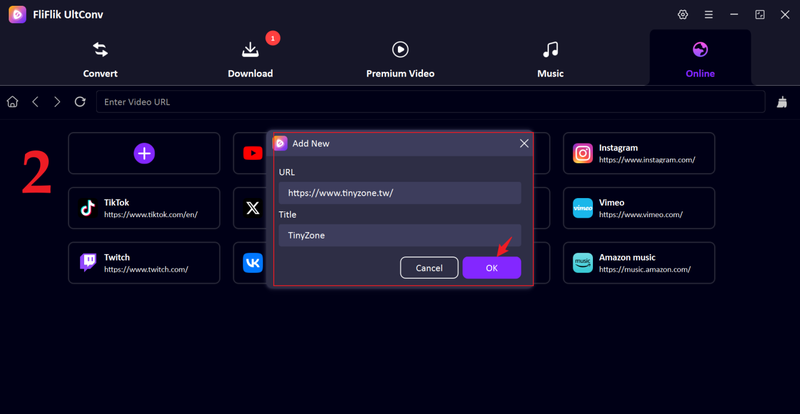Open the Convert tab
The width and height of the screenshot is (800, 414).
[100, 60]
